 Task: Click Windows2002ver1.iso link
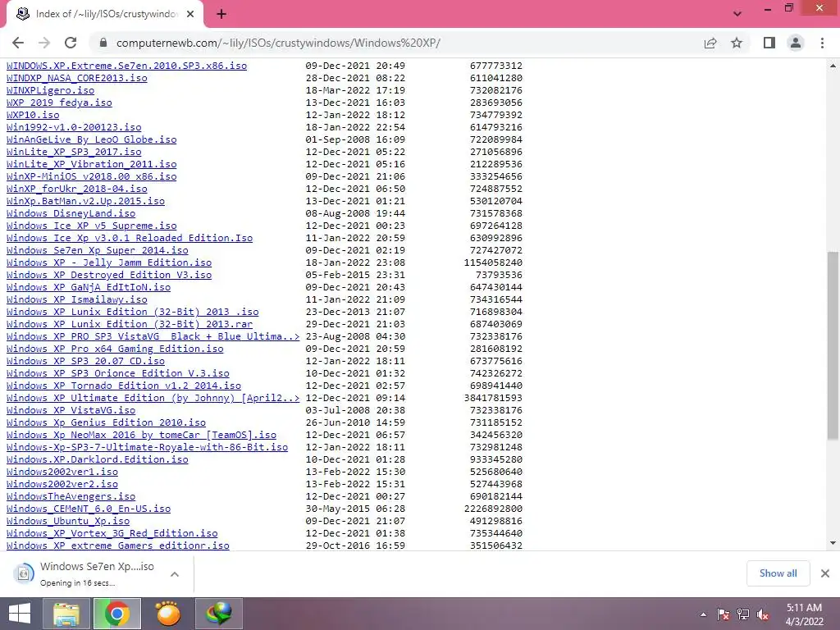click(x=62, y=472)
